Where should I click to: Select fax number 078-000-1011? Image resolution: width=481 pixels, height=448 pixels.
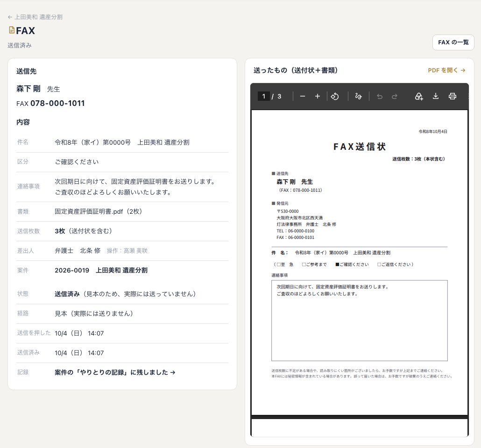[x=57, y=103]
